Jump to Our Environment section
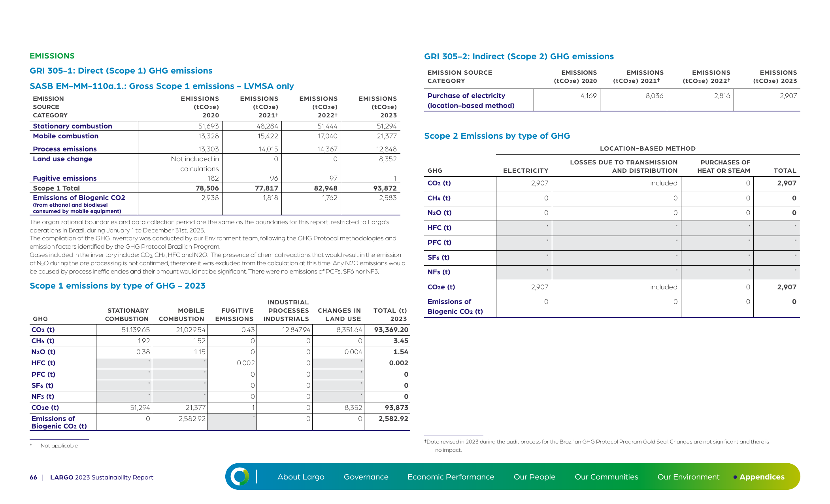This screenshot has width=830, height=504. click(x=688, y=477)
